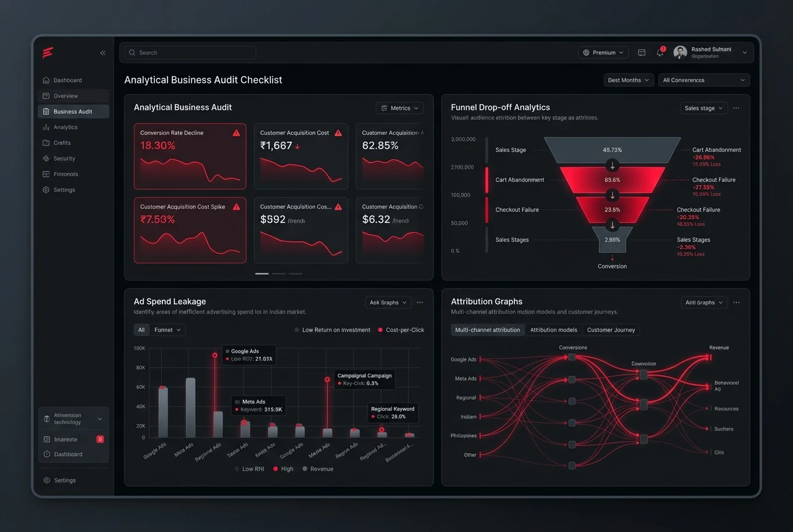
Task: Open the Conversion Rate Decline card
Action: coord(190,156)
